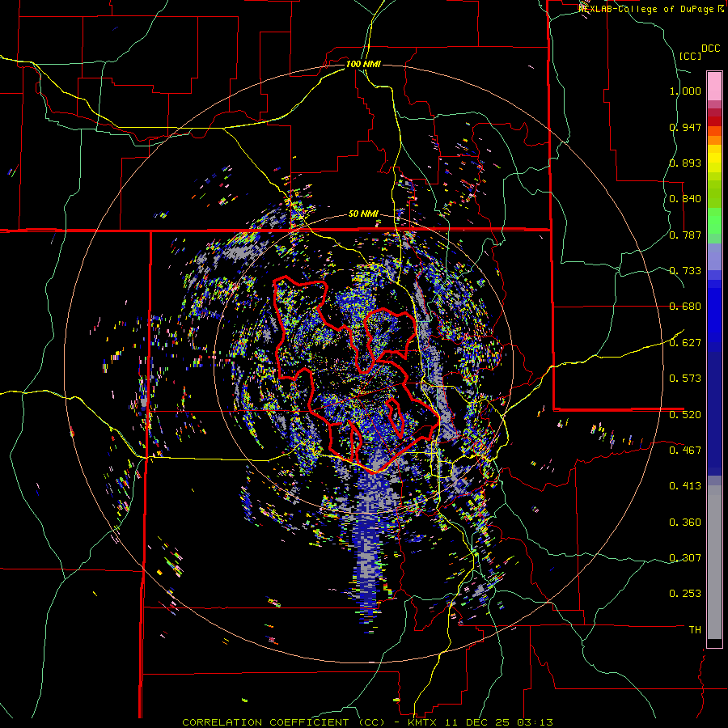The height and width of the screenshot is (728, 728).
Task: Select the [CC] label above the scale
Action: click(x=690, y=56)
